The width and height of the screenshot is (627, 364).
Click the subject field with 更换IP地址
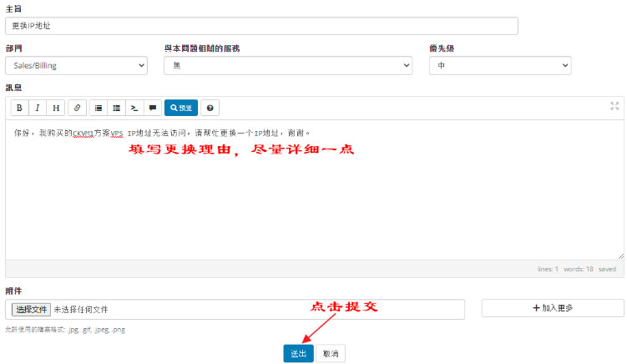[x=261, y=26]
